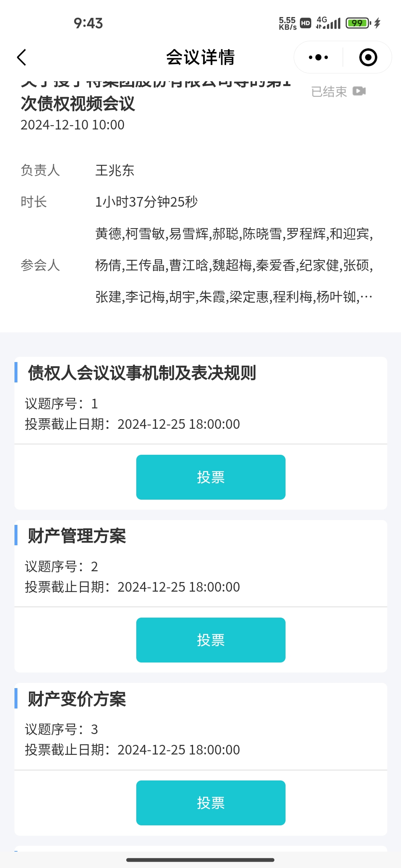
Task: Tap the video camera recording icon
Action: click(359, 91)
